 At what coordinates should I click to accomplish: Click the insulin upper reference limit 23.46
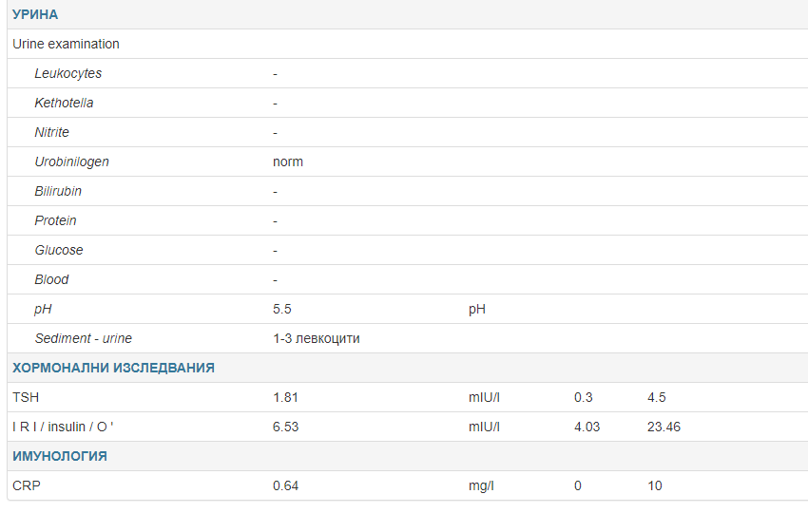pyautogui.click(x=664, y=427)
